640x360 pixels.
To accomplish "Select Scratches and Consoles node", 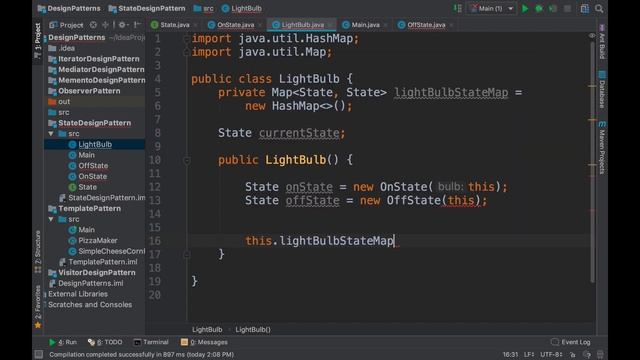I will [90, 304].
